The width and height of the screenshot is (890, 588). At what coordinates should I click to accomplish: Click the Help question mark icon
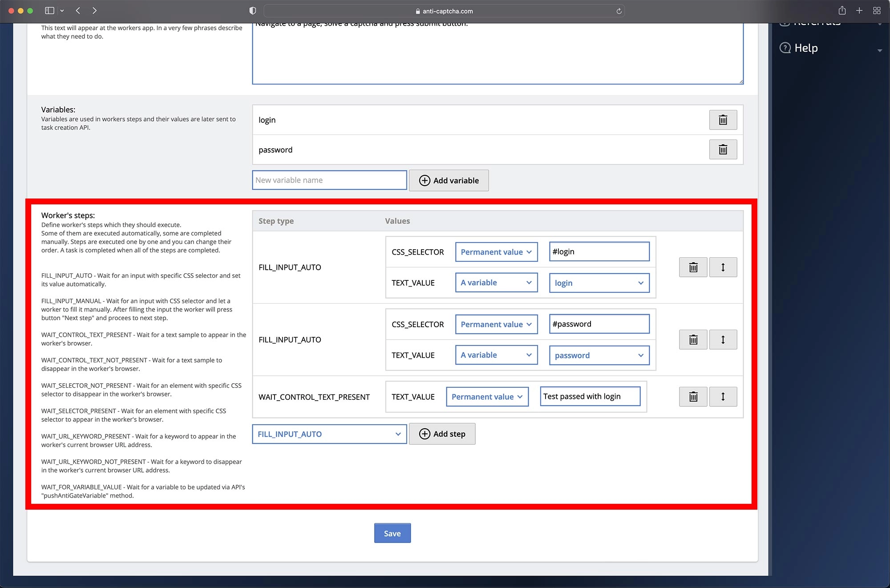(785, 48)
